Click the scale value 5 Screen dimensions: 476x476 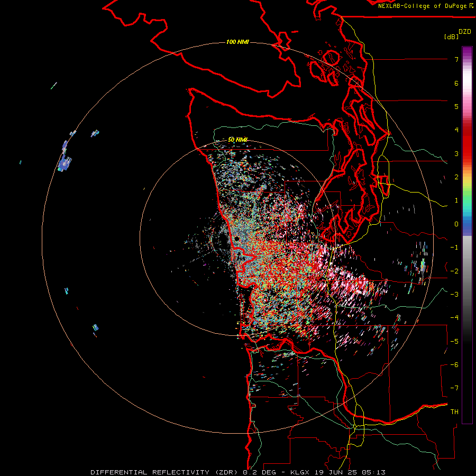pyautogui.click(x=456, y=106)
